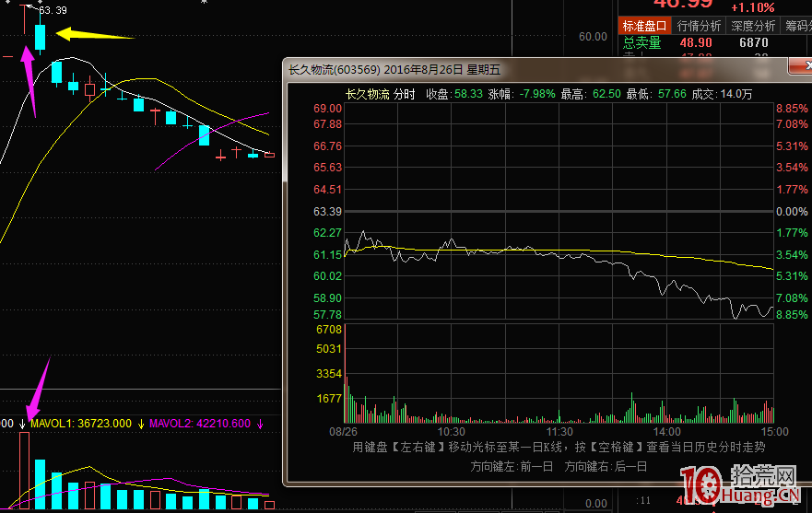Viewport: 812px width, 513px height.
Task: Click the 方向键左:前一日 hint text
Action: click(x=512, y=466)
